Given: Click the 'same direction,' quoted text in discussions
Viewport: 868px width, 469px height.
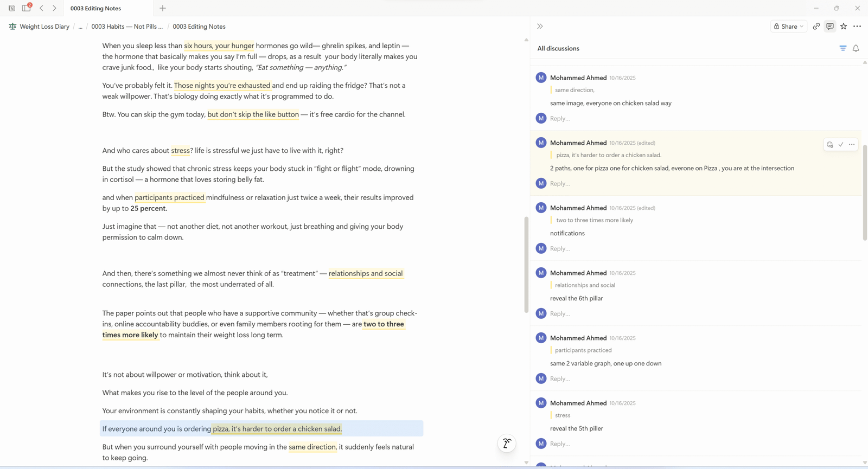Looking at the screenshot, I should 575,90.
